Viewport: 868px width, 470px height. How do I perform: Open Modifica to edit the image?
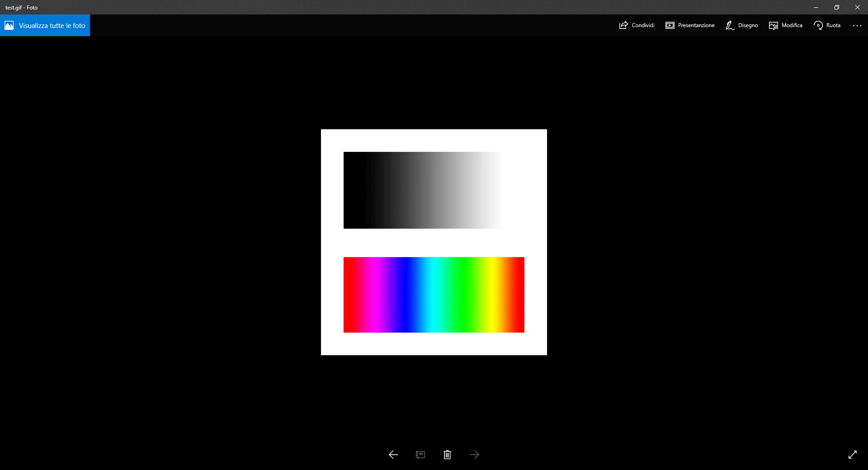pyautogui.click(x=786, y=25)
